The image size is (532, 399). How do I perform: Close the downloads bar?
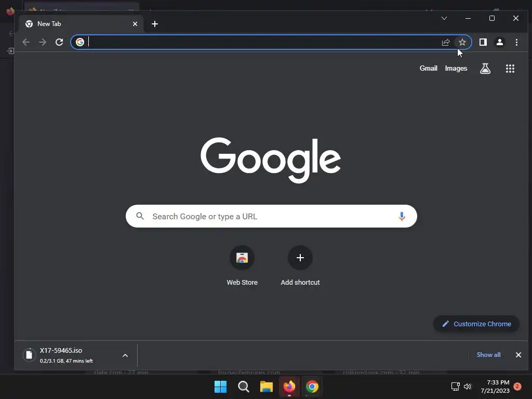(518, 355)
